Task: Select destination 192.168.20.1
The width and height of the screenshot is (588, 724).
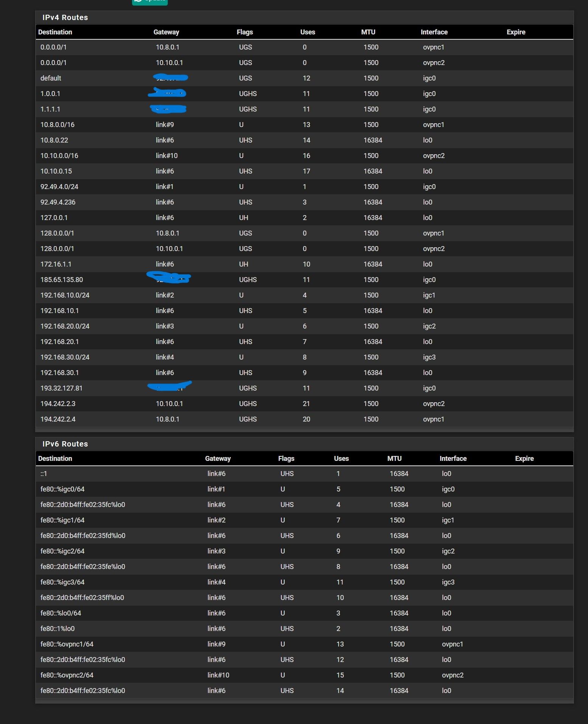Action: coord(60,342)
